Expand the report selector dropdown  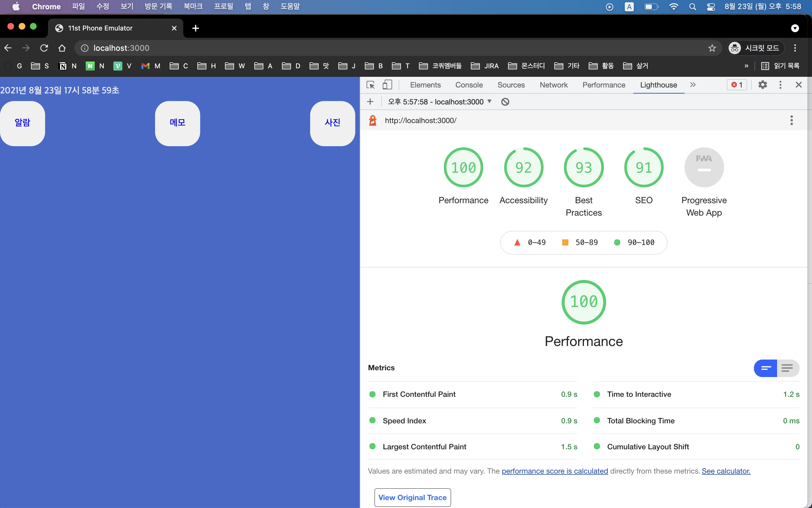click(440, 102)
